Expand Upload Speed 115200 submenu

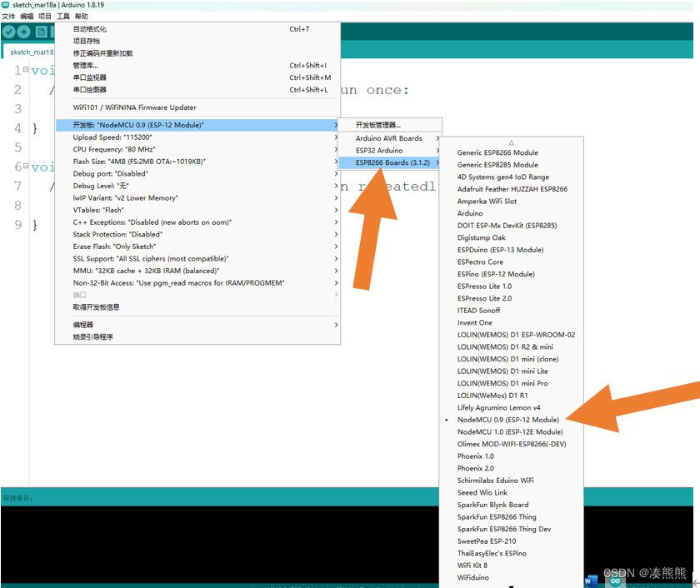coord(197,137)
